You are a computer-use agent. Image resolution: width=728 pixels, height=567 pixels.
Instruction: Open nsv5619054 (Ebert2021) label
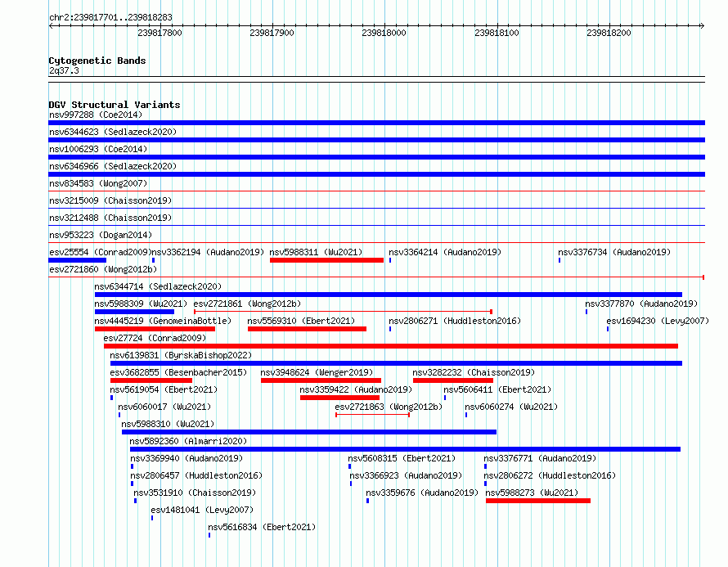[x=164, y=389]
